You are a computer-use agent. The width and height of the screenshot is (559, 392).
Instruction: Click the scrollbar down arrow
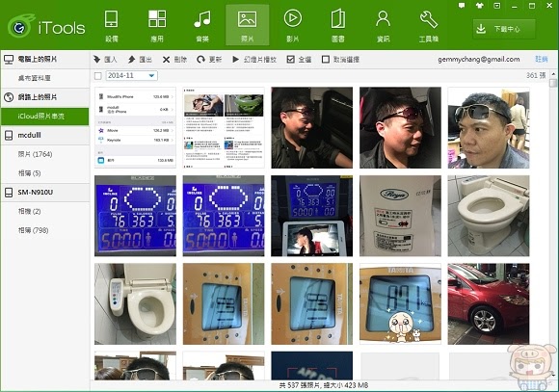click(x=553, y=376)
